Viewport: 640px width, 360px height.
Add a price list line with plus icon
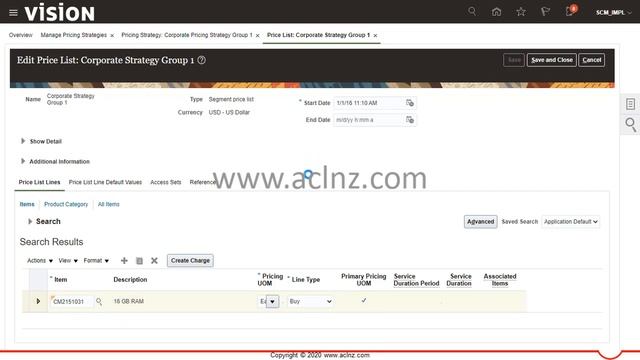point(124,260)
